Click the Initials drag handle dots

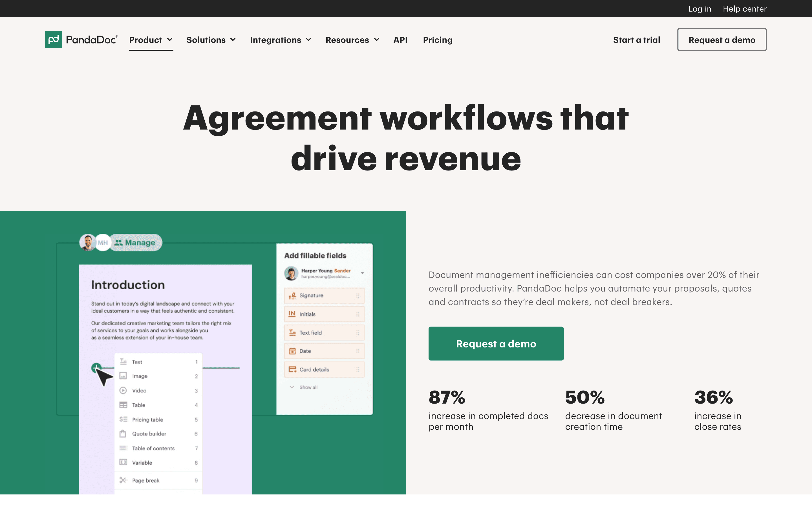tap(358, 314)
